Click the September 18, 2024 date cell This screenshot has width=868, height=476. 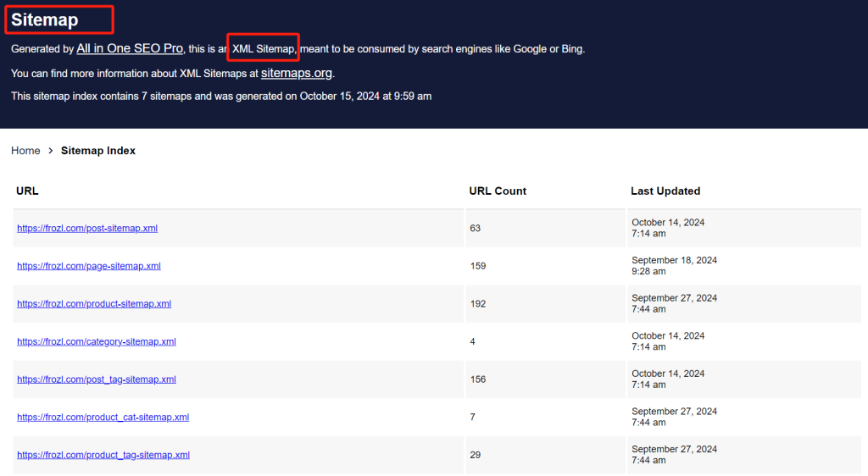[x=674, y=266]
